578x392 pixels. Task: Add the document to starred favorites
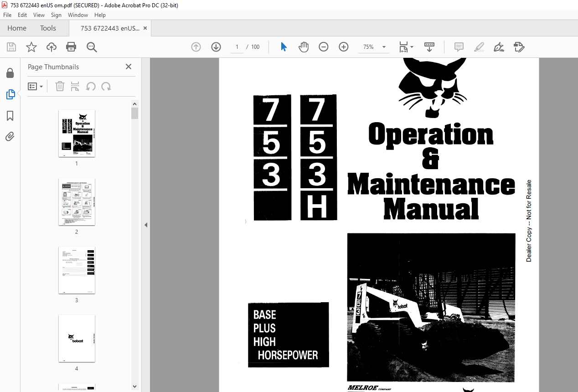click(31, 47)
